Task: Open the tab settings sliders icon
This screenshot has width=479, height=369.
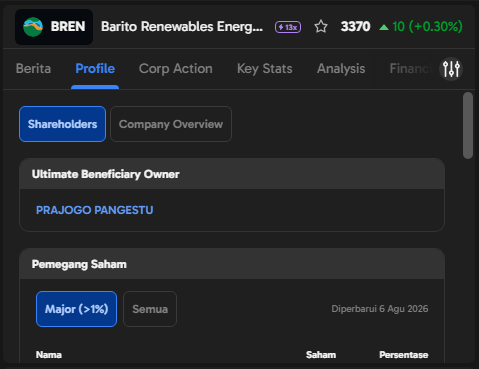Action: point(451,69)
